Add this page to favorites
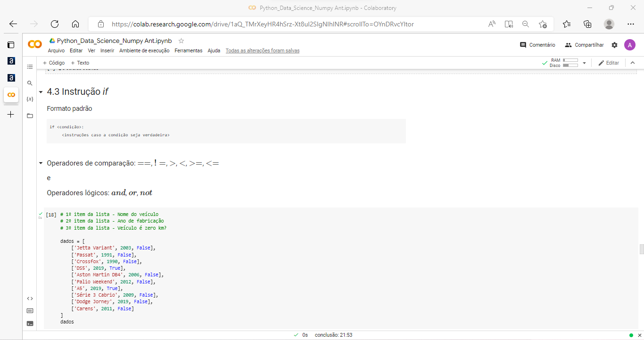644x340 pixels. 543,24
